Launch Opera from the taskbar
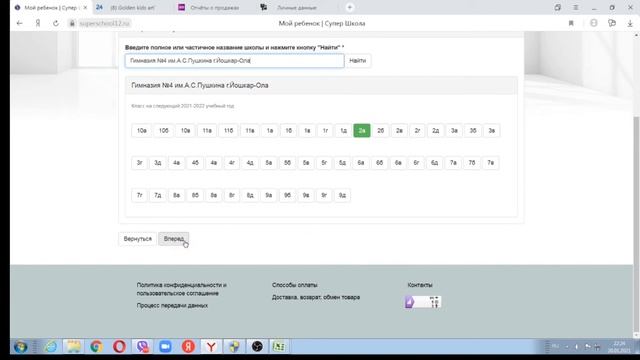The height and width of the screenshot is (360, 640). click(119, 347)
